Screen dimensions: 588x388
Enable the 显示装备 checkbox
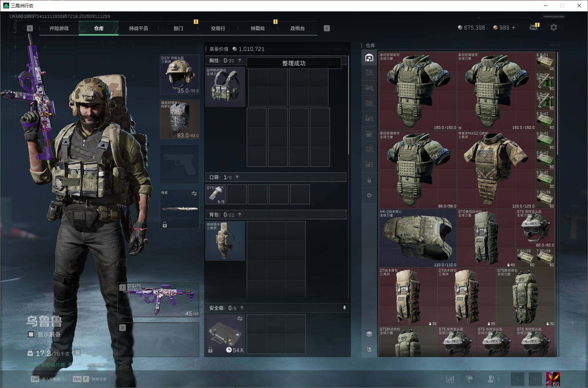tap(31, 334)
